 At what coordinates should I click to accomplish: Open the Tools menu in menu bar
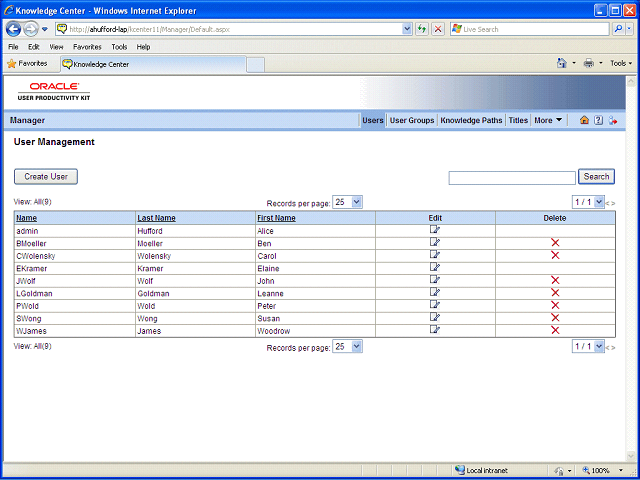(119, 47)
